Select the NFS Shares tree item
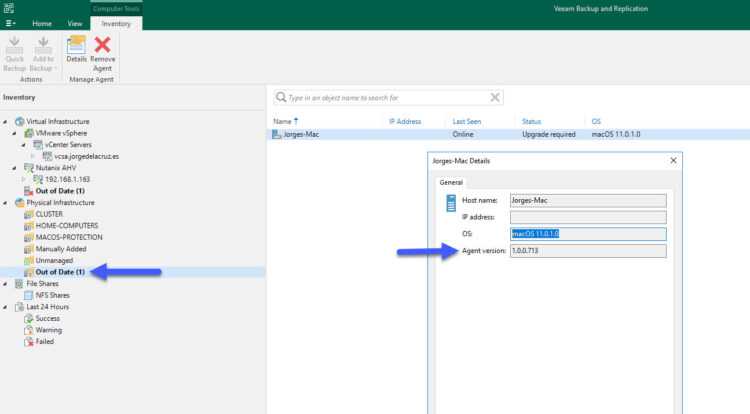 tap(53, 295)
